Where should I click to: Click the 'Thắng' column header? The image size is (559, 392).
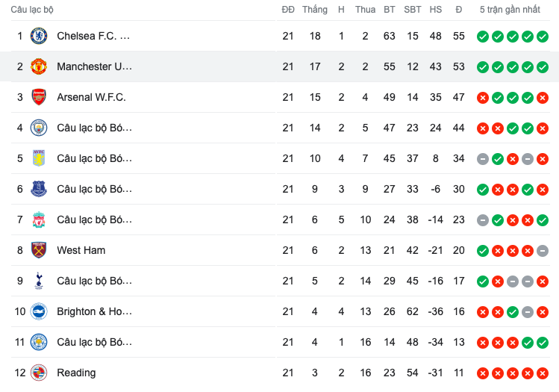point(315,10)
